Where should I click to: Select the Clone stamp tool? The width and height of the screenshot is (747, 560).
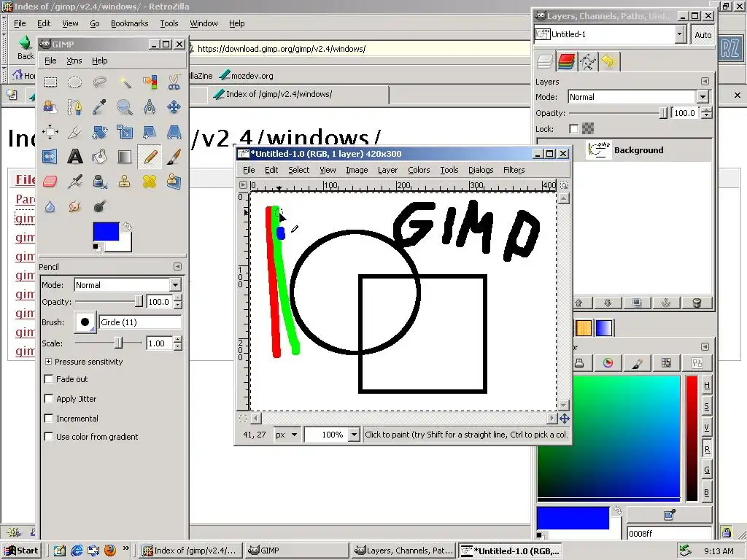point(125,182)
